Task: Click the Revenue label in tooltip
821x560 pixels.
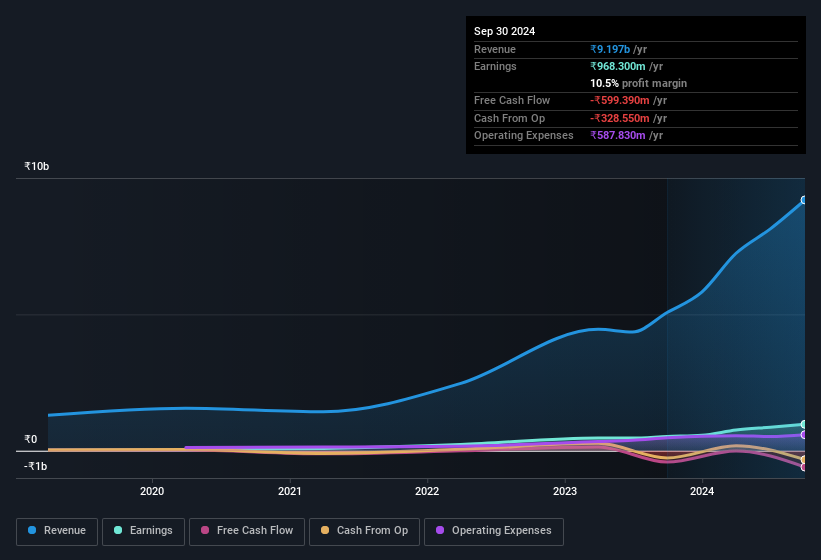Action: point(495,49)
